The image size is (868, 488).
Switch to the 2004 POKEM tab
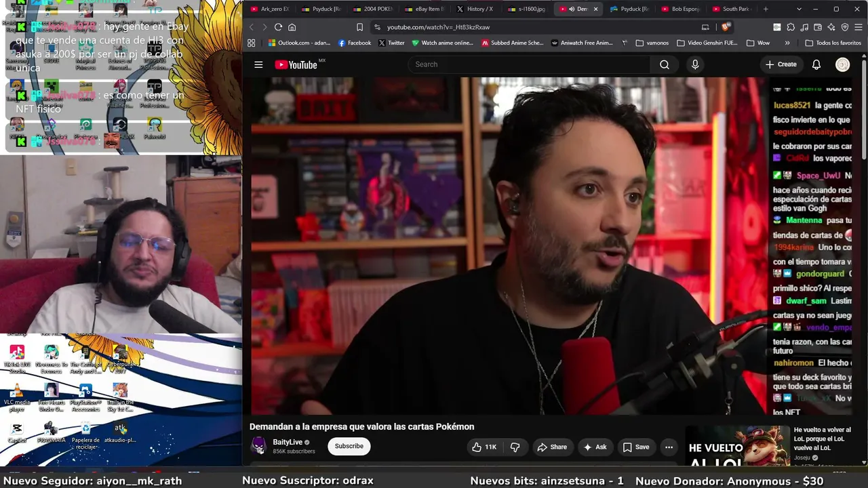click(372, 9)
